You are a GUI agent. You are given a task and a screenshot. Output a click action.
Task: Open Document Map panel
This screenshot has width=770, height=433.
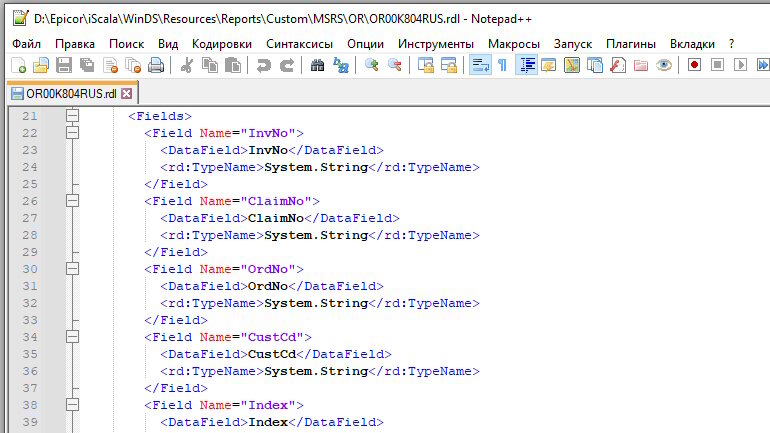click(572, 65)
